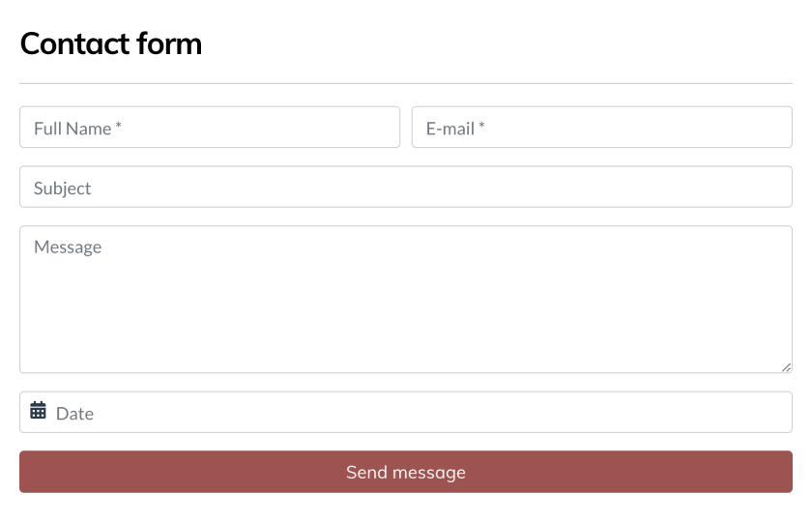Click the "Send message" button text
The image size is (812, 522).
406,473
